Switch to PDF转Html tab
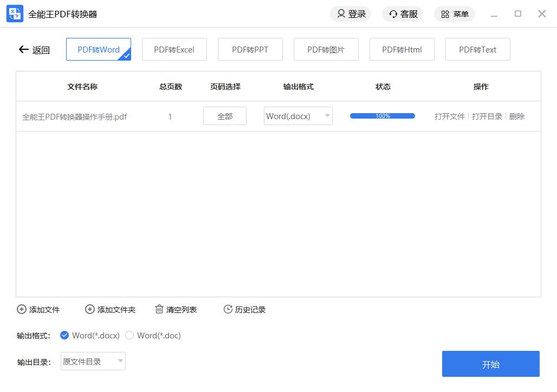 pos(401,50)
